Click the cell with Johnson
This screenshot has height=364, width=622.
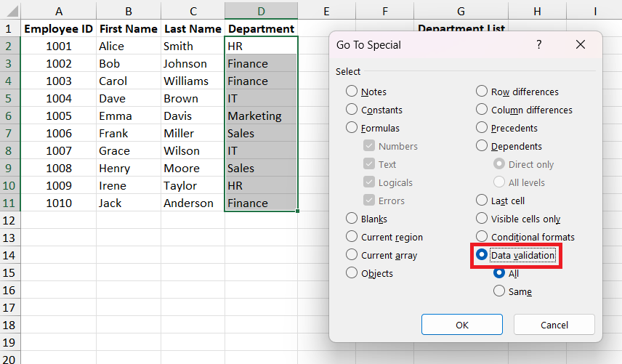193,63
